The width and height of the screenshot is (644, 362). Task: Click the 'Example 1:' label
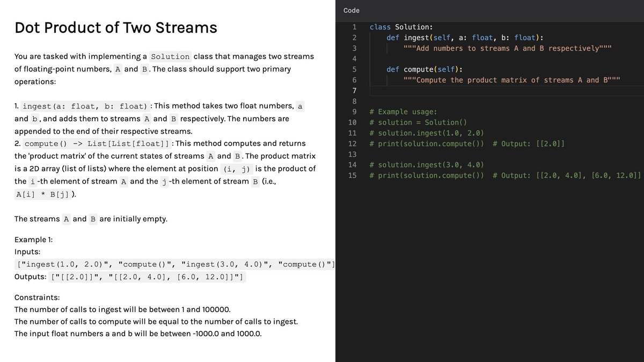point(33,240)
